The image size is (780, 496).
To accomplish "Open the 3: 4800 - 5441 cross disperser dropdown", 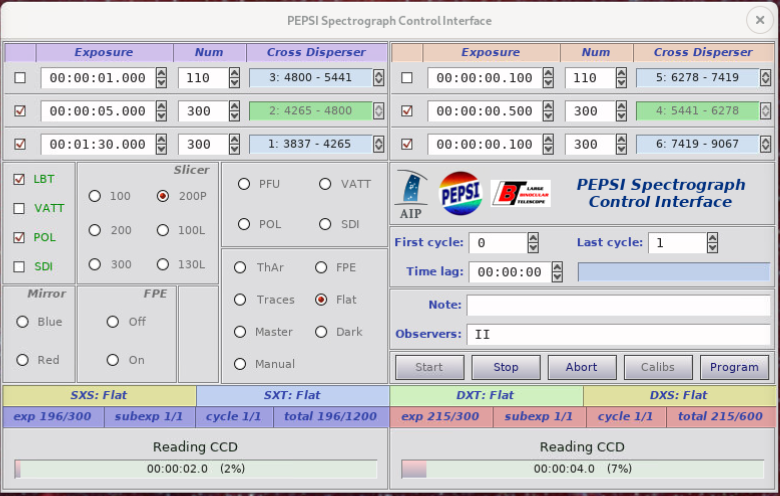I will pyautogui.click(x=379, y=78).
